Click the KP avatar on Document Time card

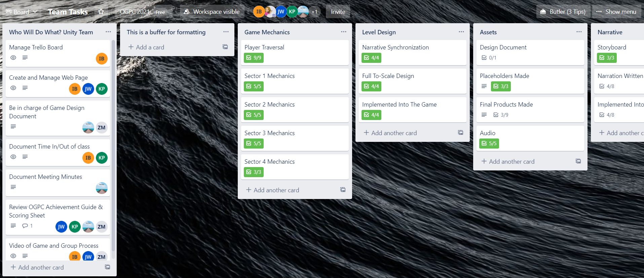[x=102, y=158]
